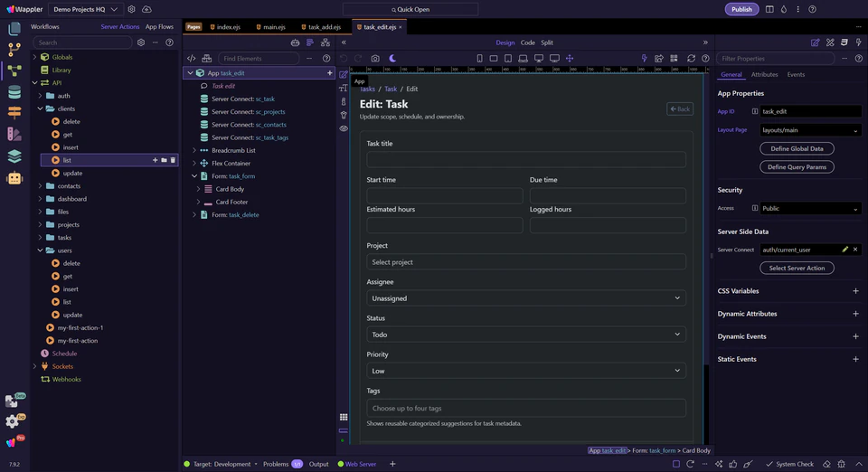Select the phone device preview icon

point(479,58)
